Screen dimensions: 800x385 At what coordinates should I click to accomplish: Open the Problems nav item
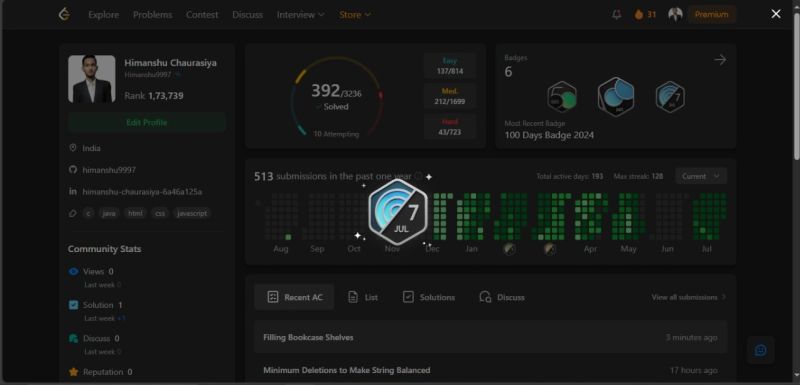152,15
